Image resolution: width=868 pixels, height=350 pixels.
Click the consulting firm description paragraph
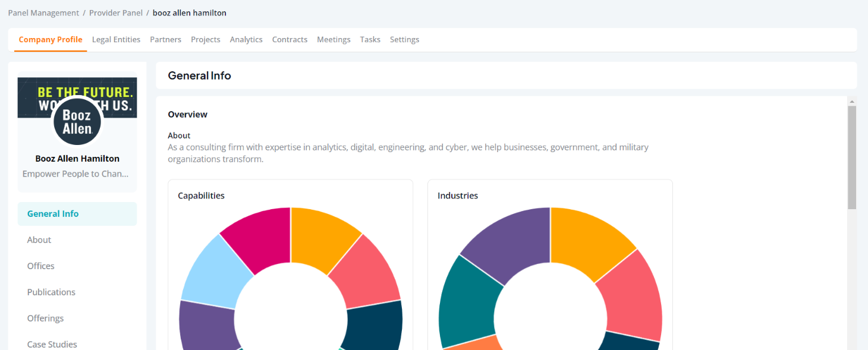point(408,153)
